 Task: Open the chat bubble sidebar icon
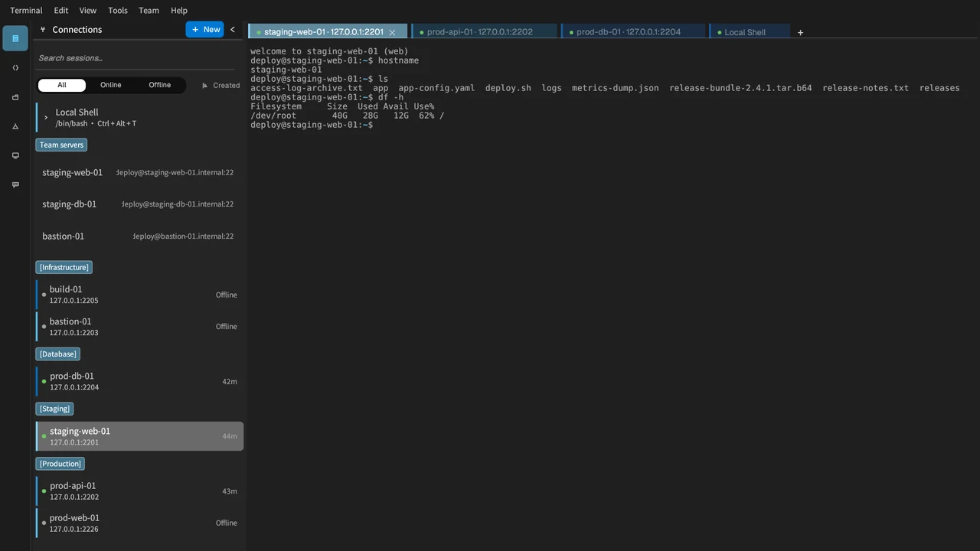tap(15, 184)
